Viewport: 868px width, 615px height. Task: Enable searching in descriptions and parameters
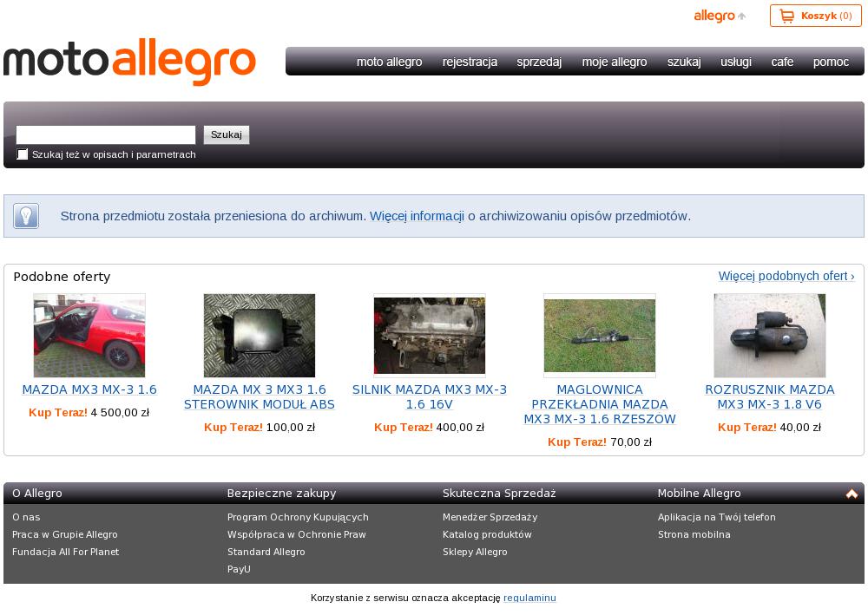[23, 154]
